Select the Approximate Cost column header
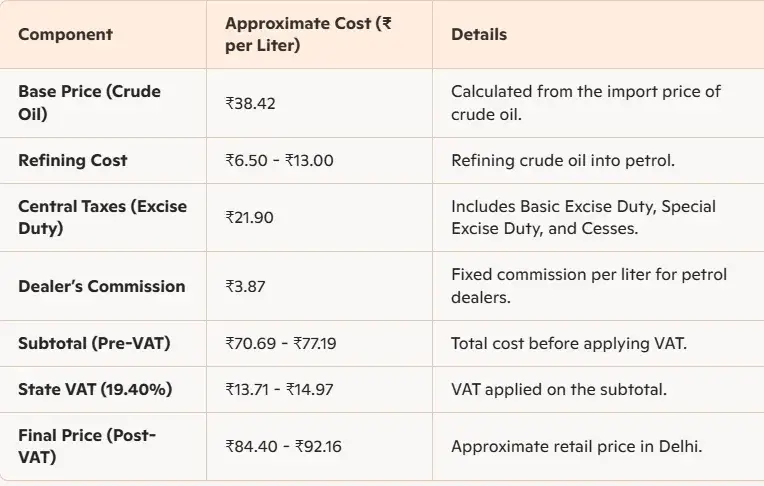This screenshot has width=764, height=486. pos(308,34)
